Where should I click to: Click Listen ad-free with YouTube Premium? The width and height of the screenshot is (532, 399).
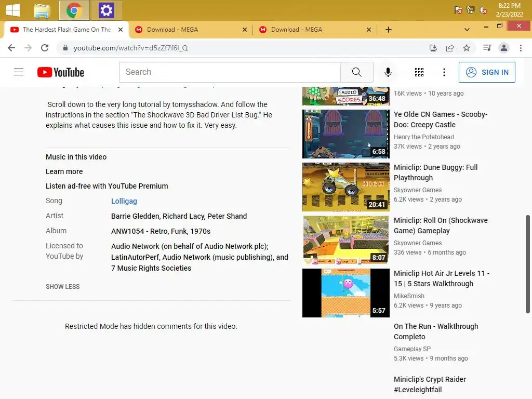pyautogui.click(x=107, y=186)
